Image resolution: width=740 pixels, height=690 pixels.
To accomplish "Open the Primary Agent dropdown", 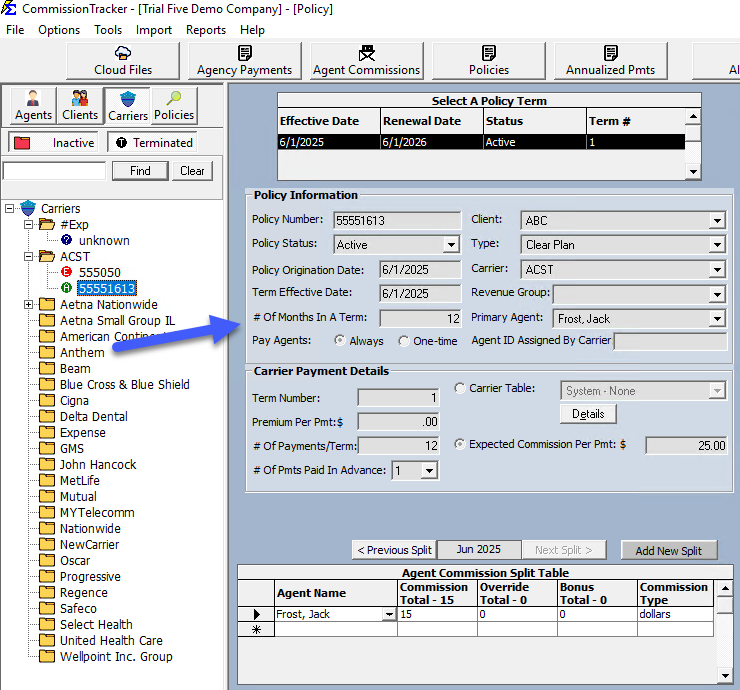I will (716, 319).
